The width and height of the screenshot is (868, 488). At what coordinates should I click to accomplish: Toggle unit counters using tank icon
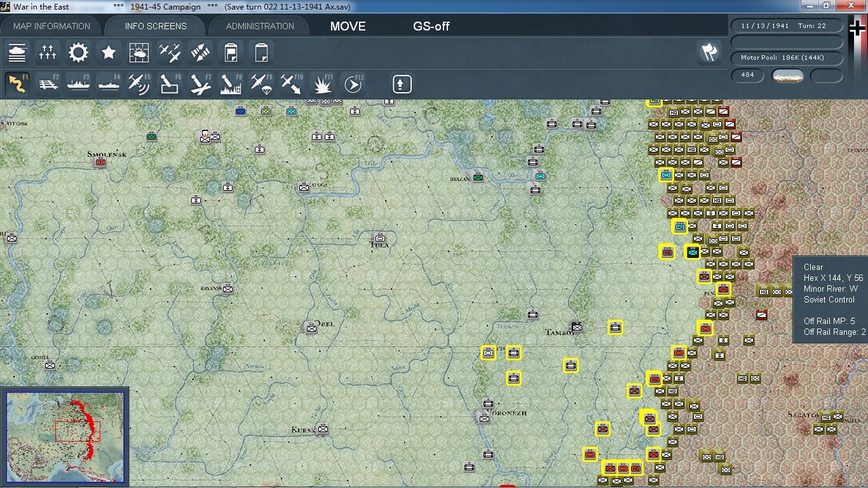point(18,53)
